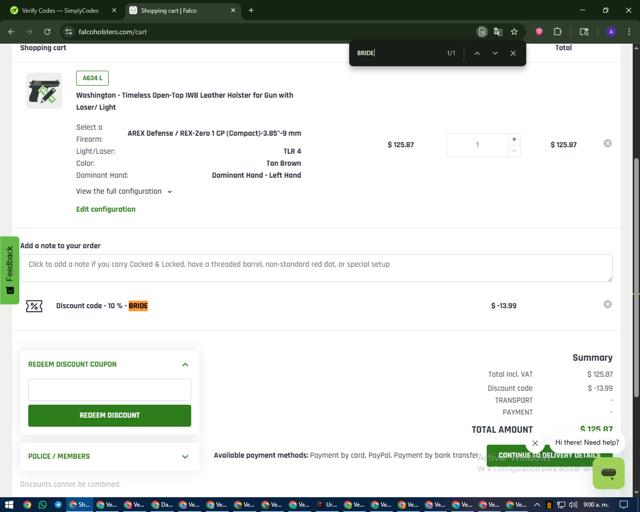Decrease quantity with the minus stepper

click(514, 151)
